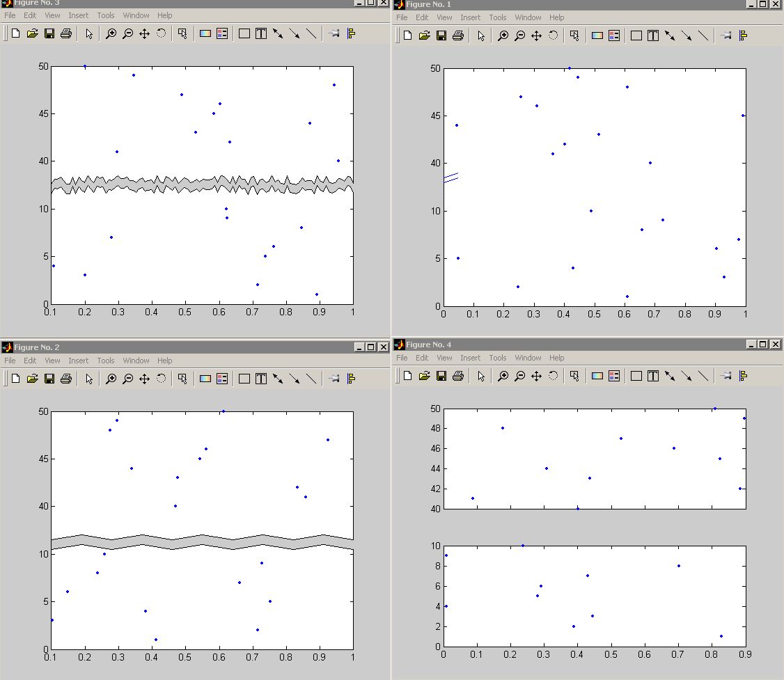Open View menu in Figure No. 1
This screenshot has width=784, height=680.
click(444, 17)
